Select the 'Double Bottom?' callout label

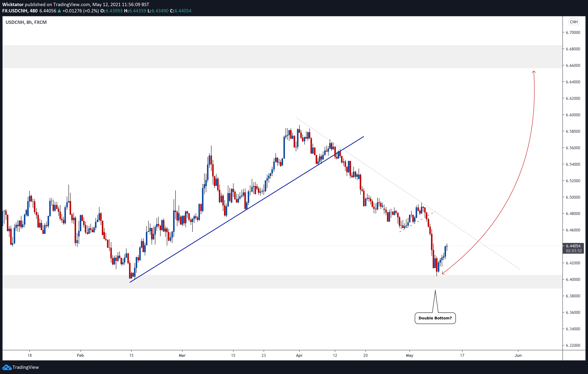pos(435,318)
